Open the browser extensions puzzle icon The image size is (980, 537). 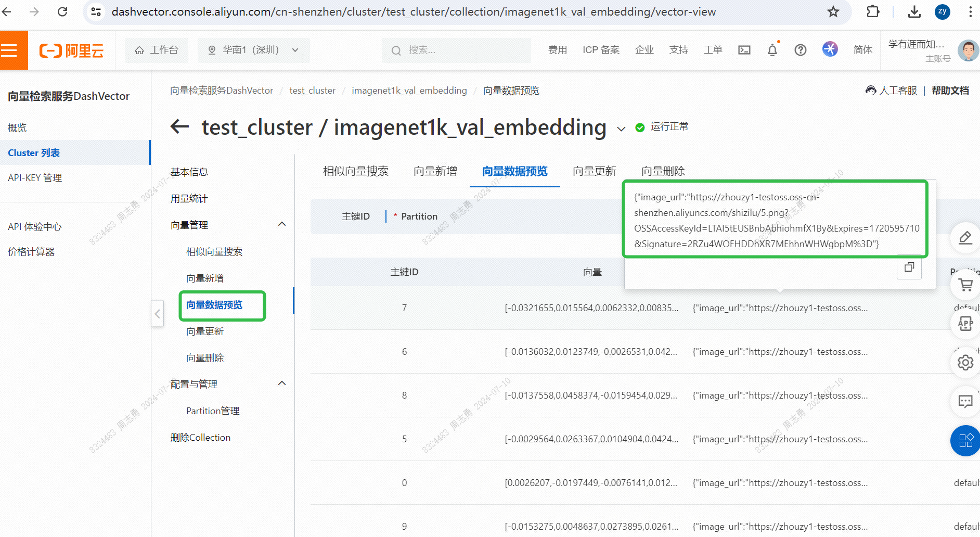pos(873,11)
